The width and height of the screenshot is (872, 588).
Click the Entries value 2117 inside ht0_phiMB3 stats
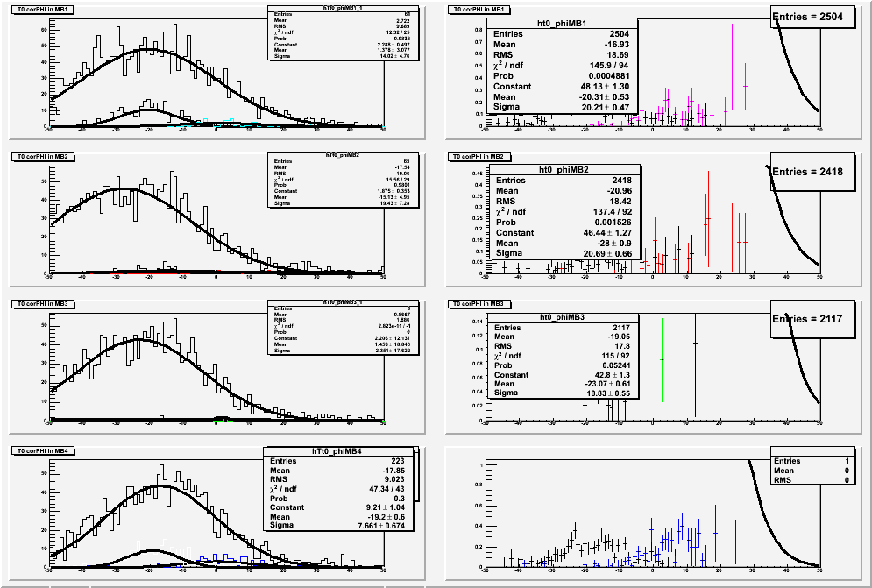[x=621, y=328]
